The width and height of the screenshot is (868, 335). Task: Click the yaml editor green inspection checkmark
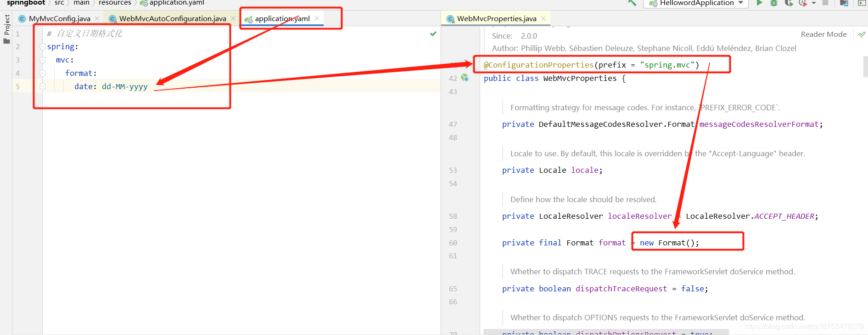433,34
